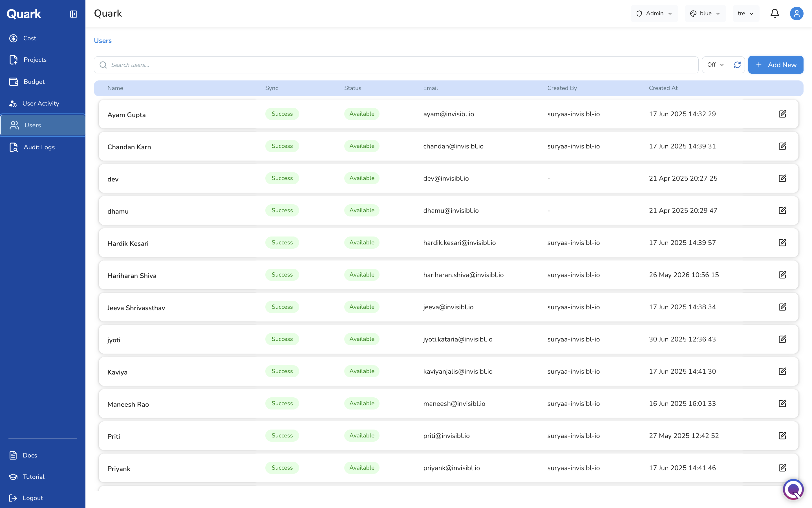The image size is (812, 508).
Task: Edit Ayam Gupta's user record
Action: (x=782, y=114)
